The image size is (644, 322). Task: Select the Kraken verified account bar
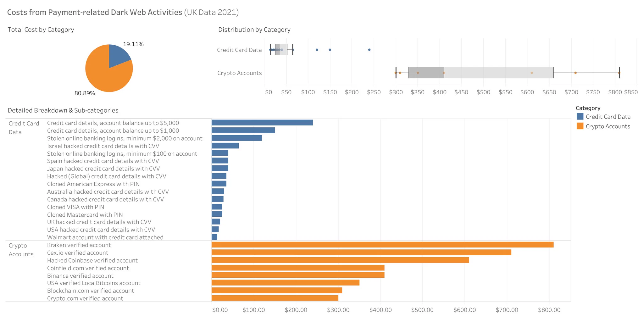[382, 245]
